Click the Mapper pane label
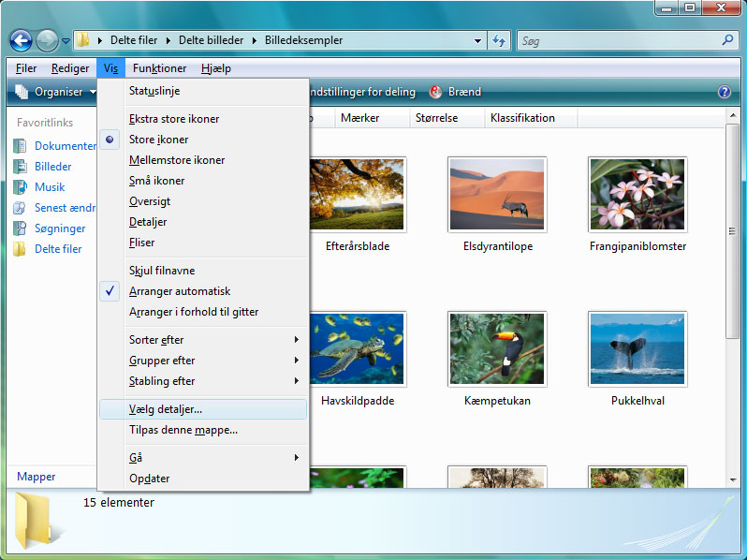 pos(37,477)
